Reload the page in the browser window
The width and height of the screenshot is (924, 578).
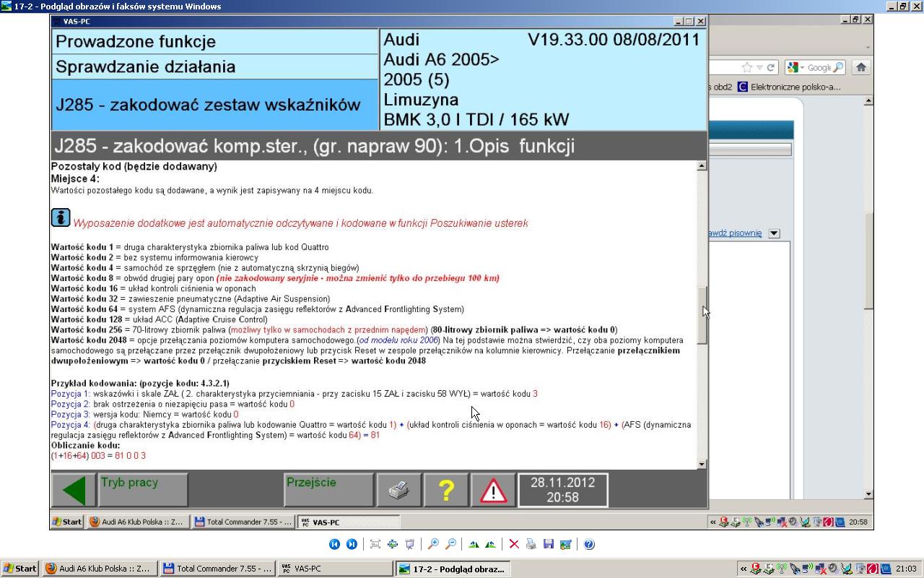click(x=770, y=67)
